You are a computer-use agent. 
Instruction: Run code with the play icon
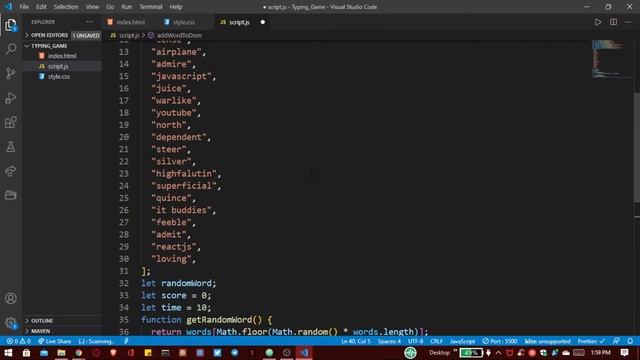[x=598, y=22]
